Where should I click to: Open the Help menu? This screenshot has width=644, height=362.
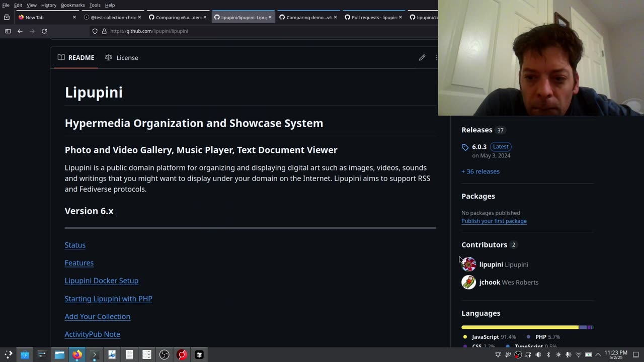110,5
